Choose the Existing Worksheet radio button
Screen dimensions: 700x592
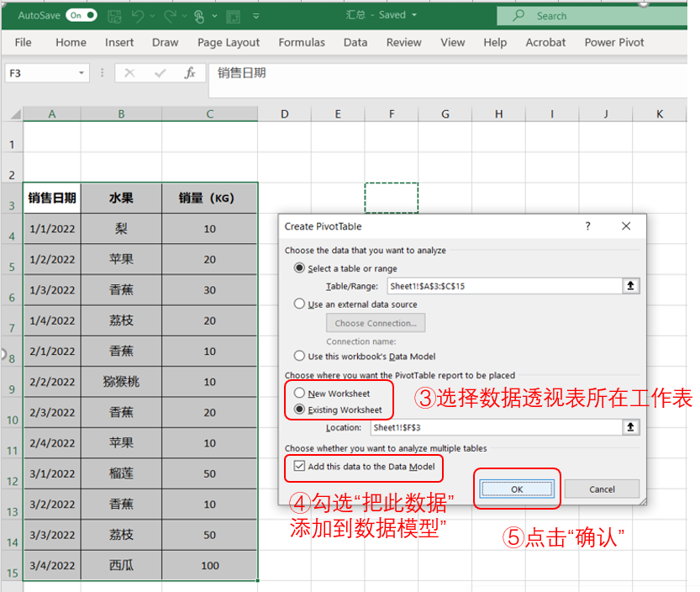(299, 409)
